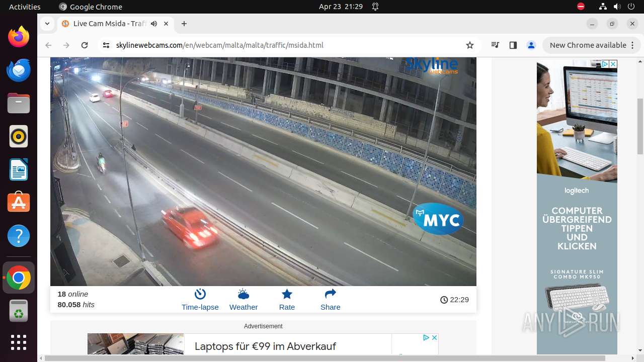Launch Firefox from the dock
Image resolution: width=644 pixels, height=362 pixels.
click(x=19, y=37)
